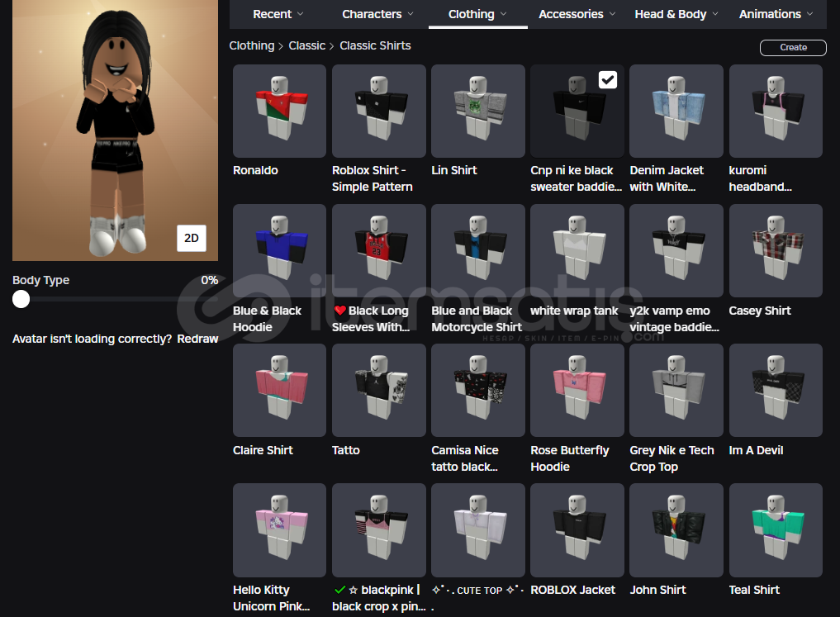Choose the John Shirt thumbnail
The width and height of the screenshot is (840, 617).
(676, 530)
